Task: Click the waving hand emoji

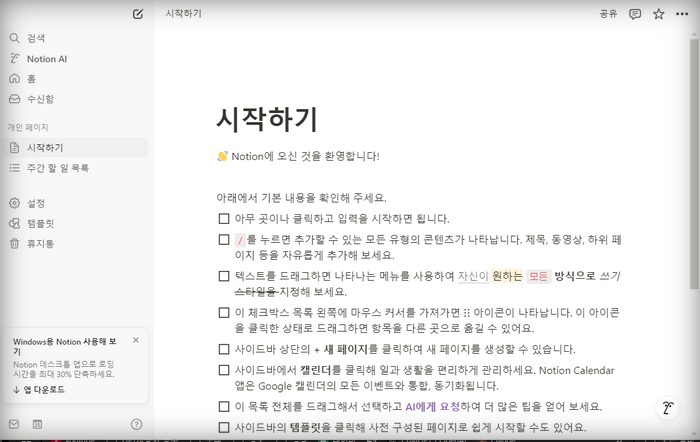Action: pos(222,156)
